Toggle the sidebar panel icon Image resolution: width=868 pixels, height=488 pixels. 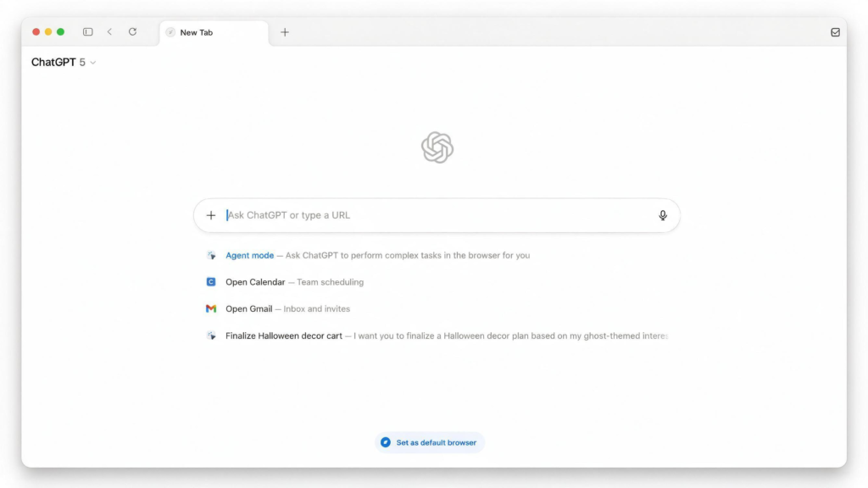[87, 32]
